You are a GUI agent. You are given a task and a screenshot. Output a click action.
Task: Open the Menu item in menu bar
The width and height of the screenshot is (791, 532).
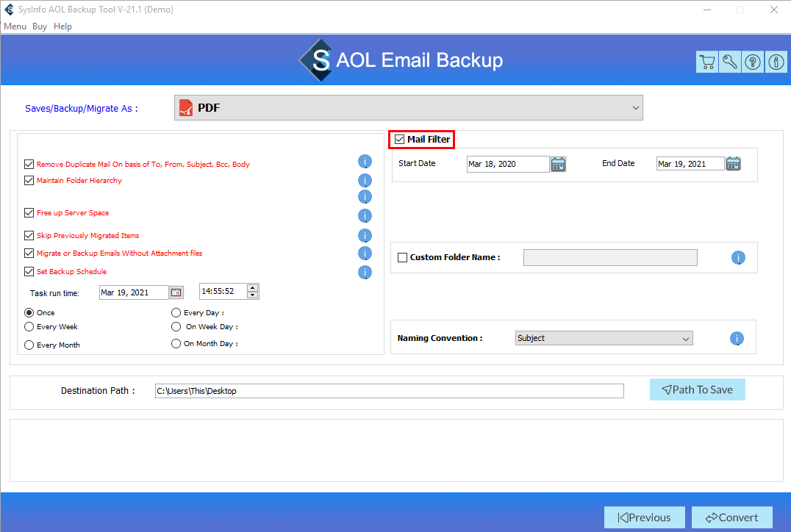point(15,26)
